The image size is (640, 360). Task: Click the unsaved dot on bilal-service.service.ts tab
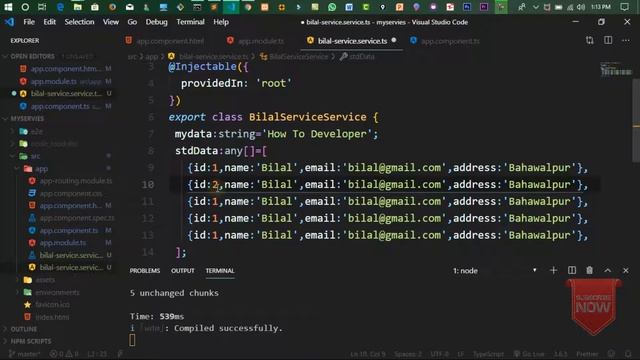[x=394, y=40]
